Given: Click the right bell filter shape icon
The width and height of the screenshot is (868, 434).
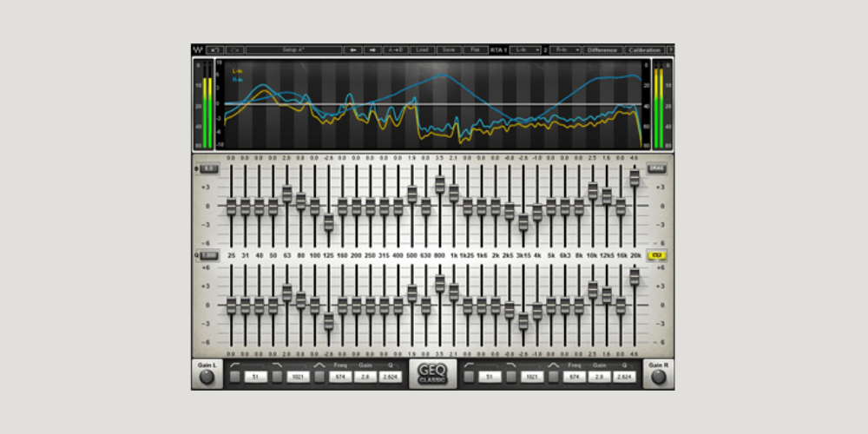Looking at the screenshot, I should click(x=554, y=365).
